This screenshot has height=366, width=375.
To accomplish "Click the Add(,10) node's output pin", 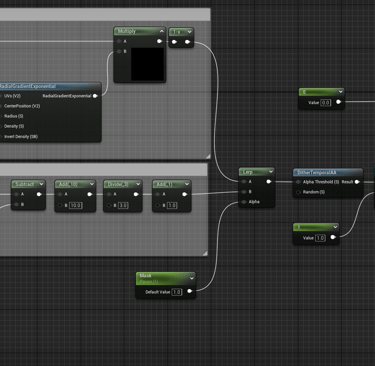I will [89, 194].
